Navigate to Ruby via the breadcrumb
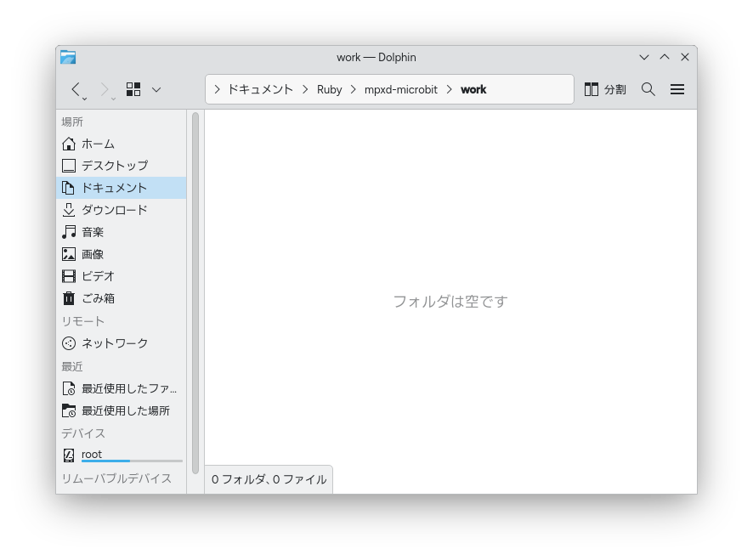 330,88
